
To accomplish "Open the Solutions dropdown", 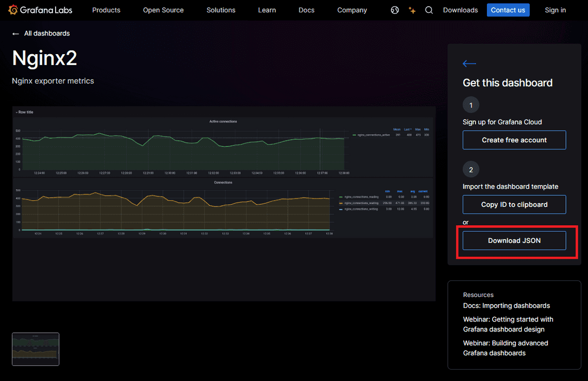I will point(221,10).
